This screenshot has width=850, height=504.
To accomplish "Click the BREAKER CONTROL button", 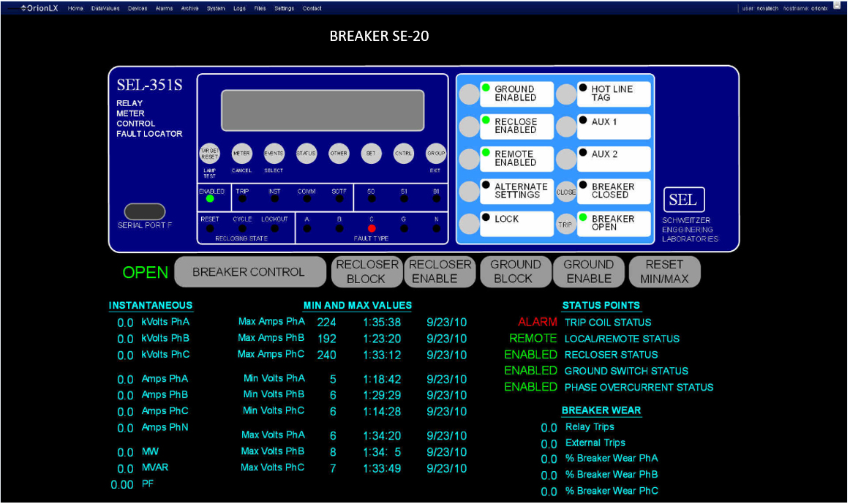I will (249, 272).
